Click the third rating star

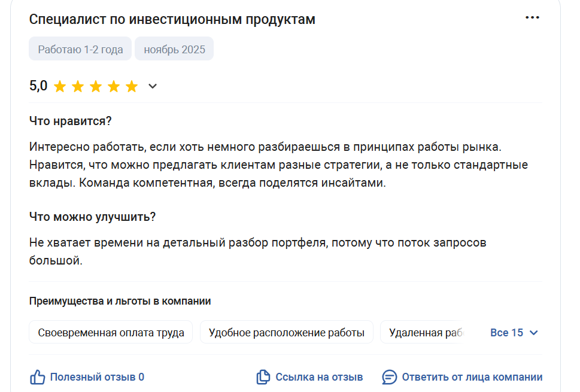pos(96,87)
